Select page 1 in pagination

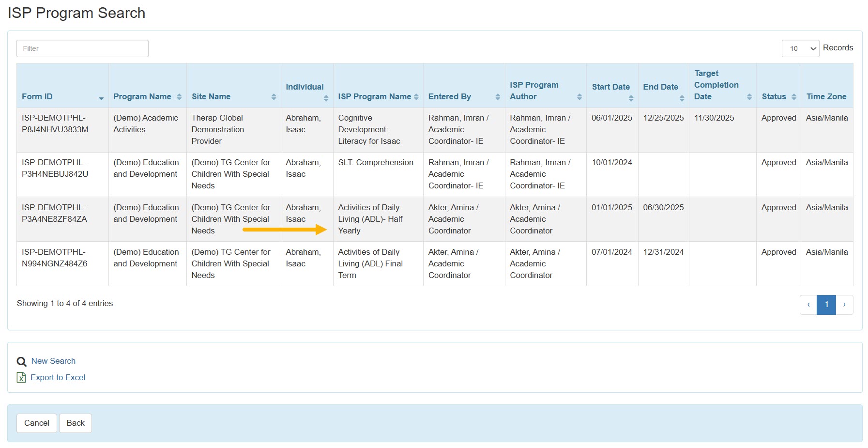826,305
